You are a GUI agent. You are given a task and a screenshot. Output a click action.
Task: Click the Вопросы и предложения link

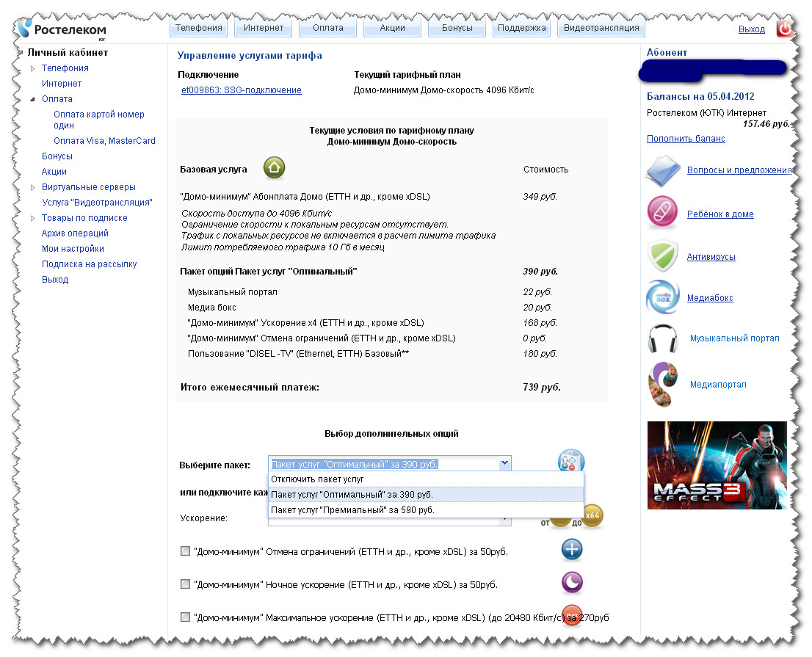(739, 170)
